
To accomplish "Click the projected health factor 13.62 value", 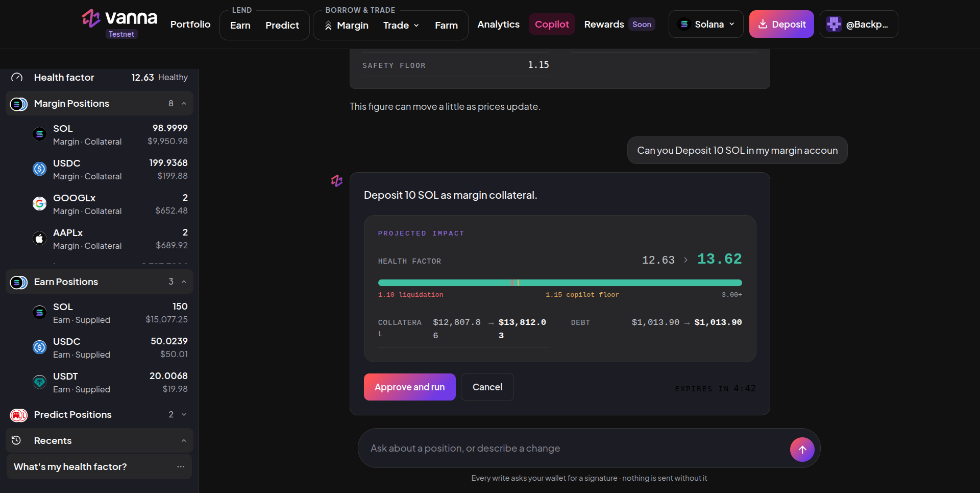I will pos(720,259).
